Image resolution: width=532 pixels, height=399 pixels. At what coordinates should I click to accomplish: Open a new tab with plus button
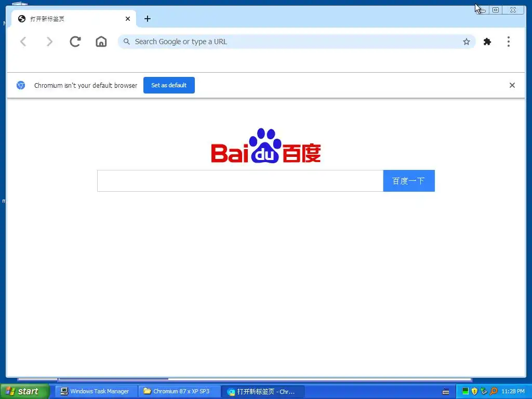(x=147, y=19)
